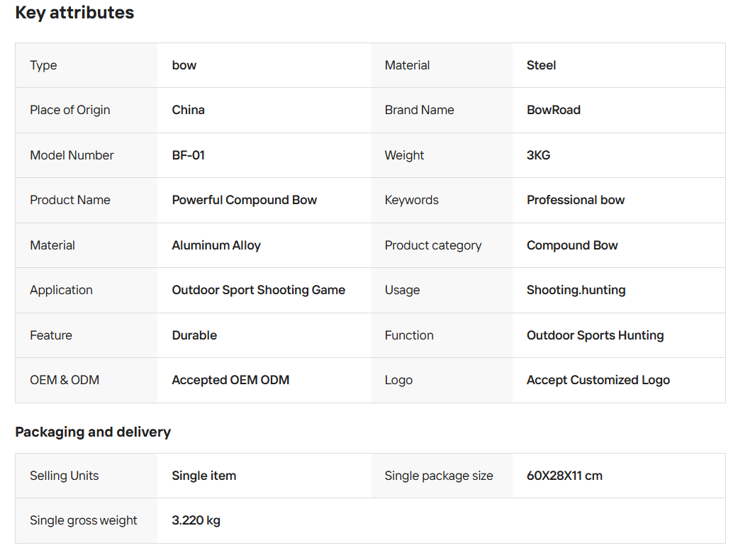Click the Steel material value

541,65
